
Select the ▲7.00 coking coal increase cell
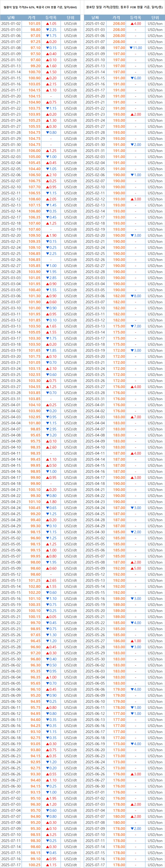(135, 417)
